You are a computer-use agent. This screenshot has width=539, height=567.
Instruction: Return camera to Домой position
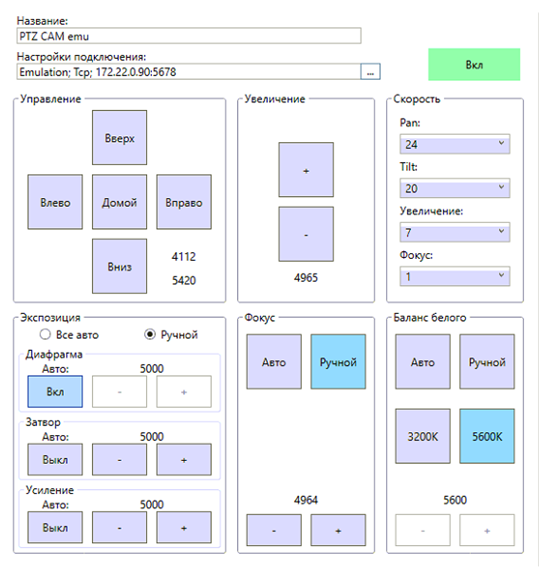point(119,202)
